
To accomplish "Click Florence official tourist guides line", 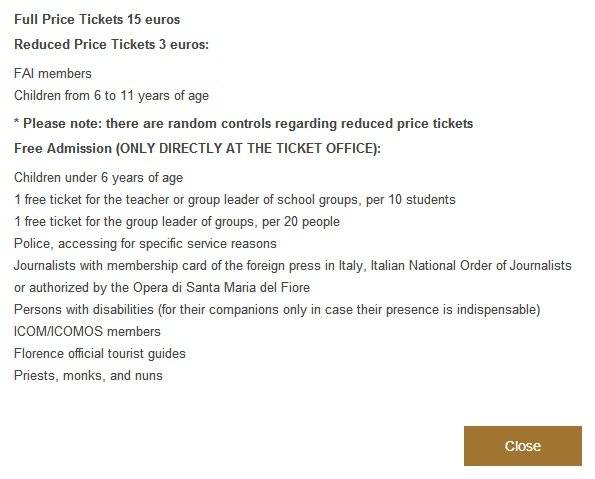I will click(x=100, y=353).
